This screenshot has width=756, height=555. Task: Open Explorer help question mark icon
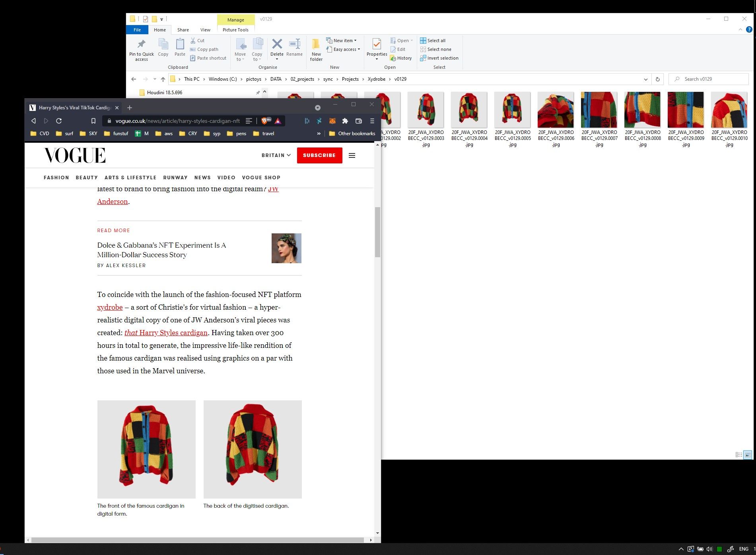pos(749,29)
